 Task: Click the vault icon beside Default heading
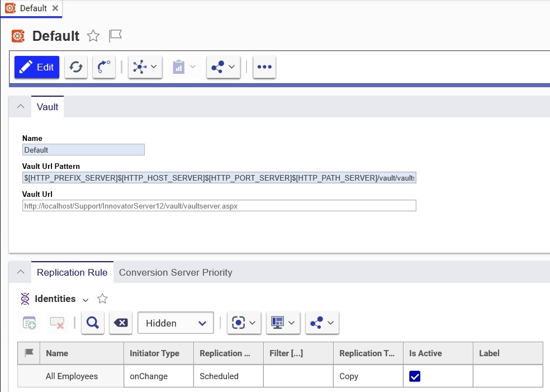click(x=18, y=36)
